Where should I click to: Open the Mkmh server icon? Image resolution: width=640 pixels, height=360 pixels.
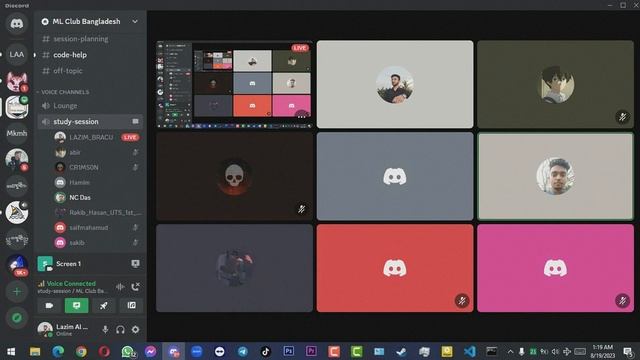pos(17,133)
